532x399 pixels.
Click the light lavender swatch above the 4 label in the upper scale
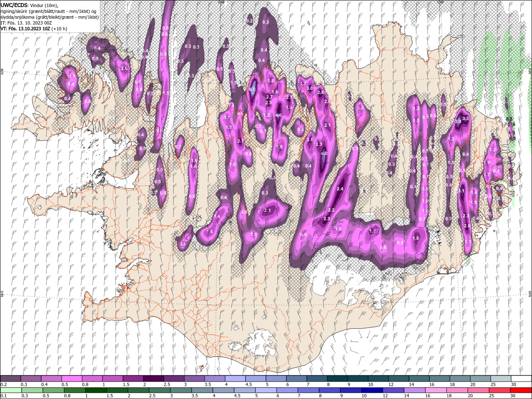click(x=235, y=378)
